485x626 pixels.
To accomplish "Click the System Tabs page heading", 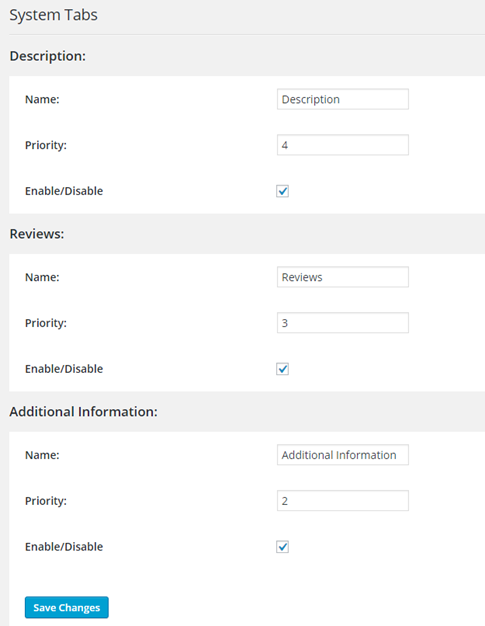I will tap(53, 15).
